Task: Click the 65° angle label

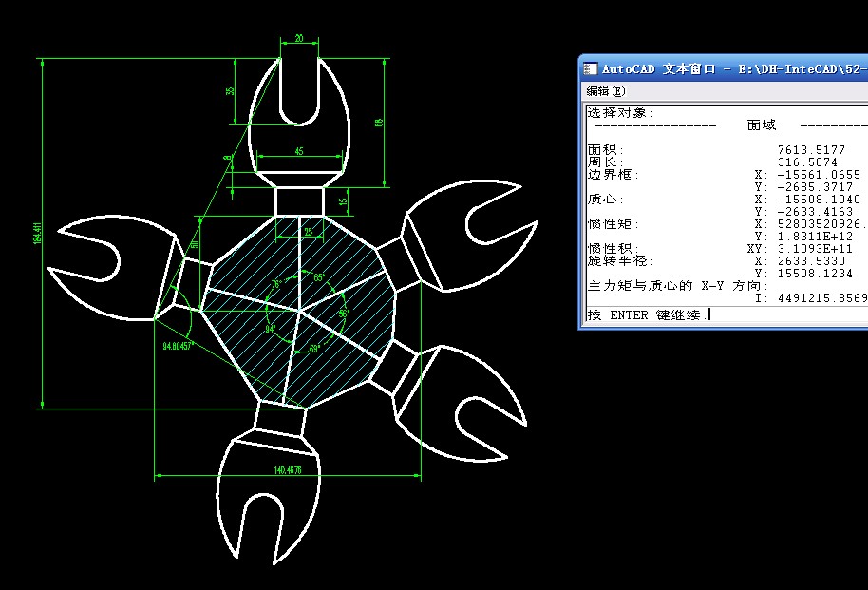Action: tap(319, 277)
